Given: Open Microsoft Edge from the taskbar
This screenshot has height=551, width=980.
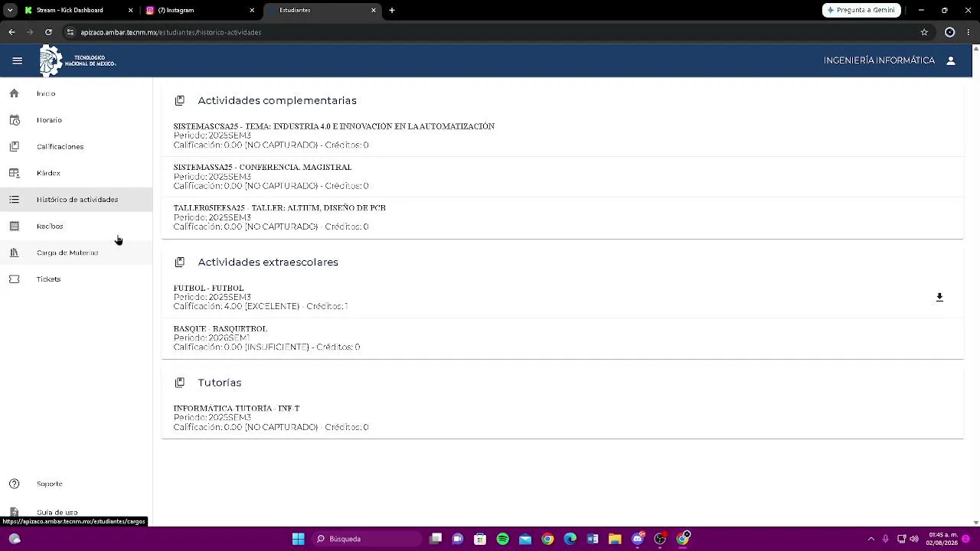Looking at the screenshot, I should click(x=570, y=539).
